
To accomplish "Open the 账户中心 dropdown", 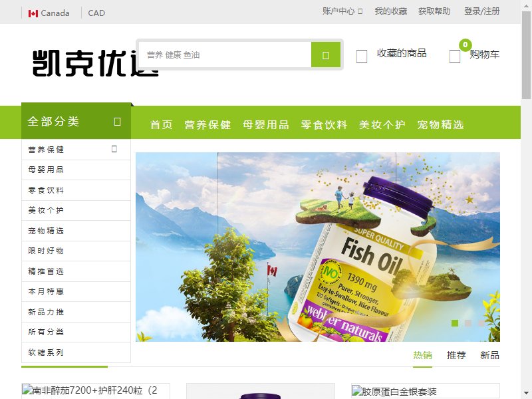I will 342,11.
